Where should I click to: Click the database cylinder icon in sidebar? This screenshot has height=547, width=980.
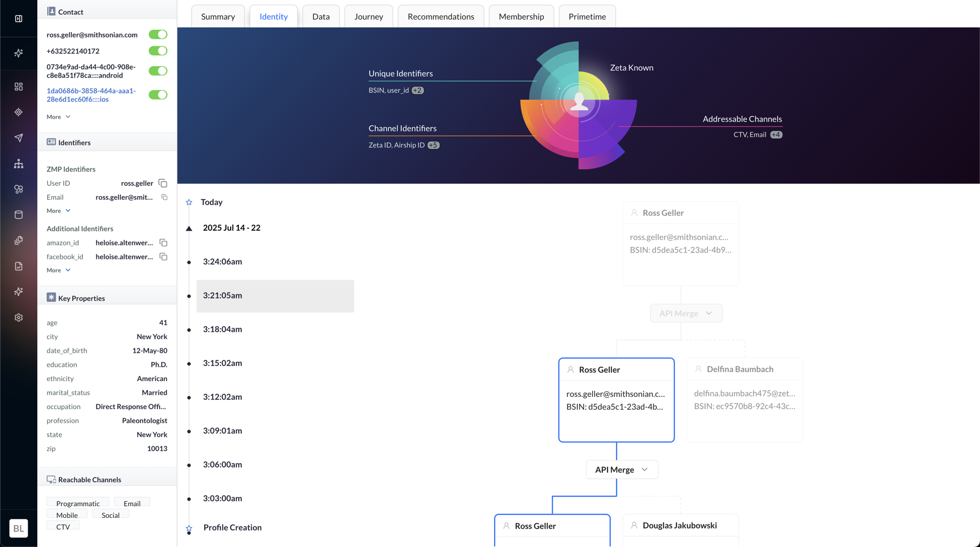[x=19, y=215]
